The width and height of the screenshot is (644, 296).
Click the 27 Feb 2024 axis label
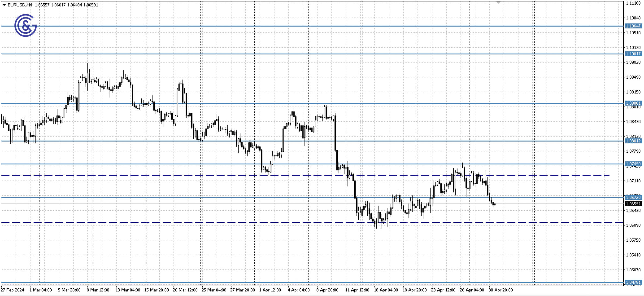(13, 290)
